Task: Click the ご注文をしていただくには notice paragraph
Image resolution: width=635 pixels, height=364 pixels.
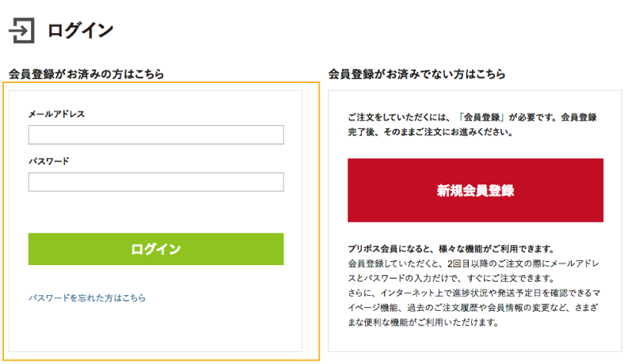Action: pyautogui.click(x=472, y=124)
